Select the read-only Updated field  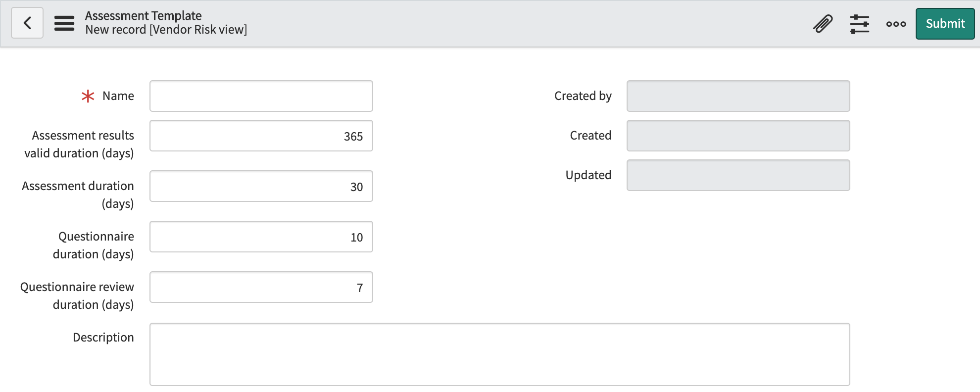click(x=738, y=175)
